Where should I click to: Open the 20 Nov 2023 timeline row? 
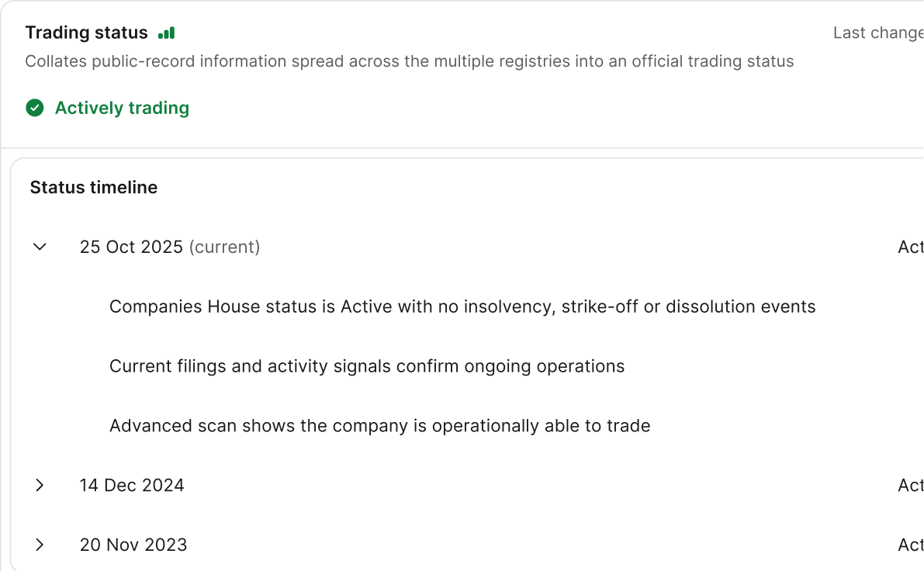pos(133,545)
